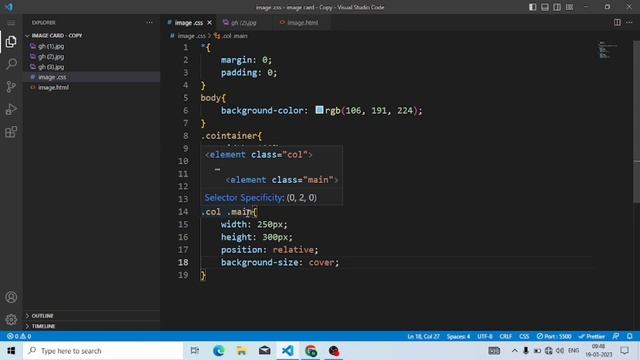Click the .cointainer selector on line 8
Screen dimensions: 640x360
[231, 136]
